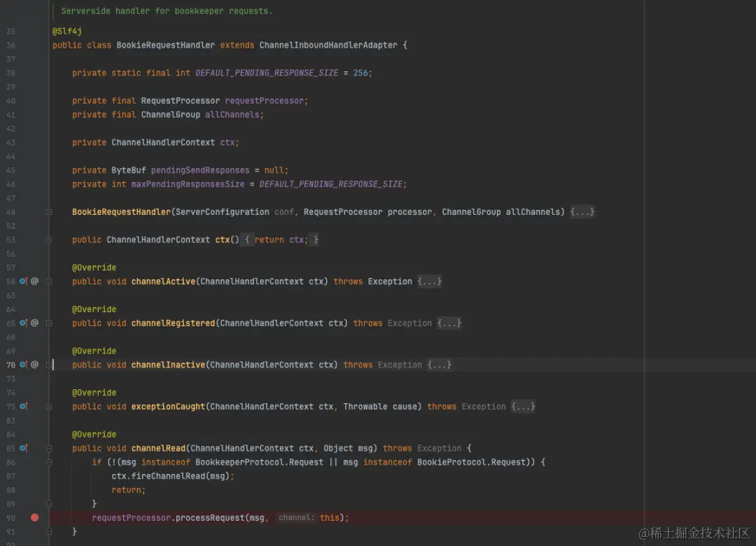Collapse the channelRead method fold marker
Image resolution: width=756 pixels, height=546 pixels.
pyautogui.click(x=49, y=448)
